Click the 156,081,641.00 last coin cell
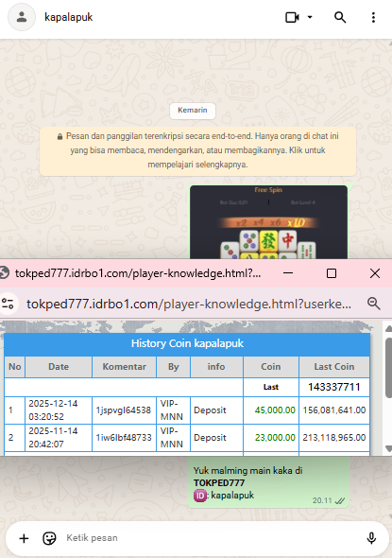The image size is (392, 558). [x=334, y=410]
